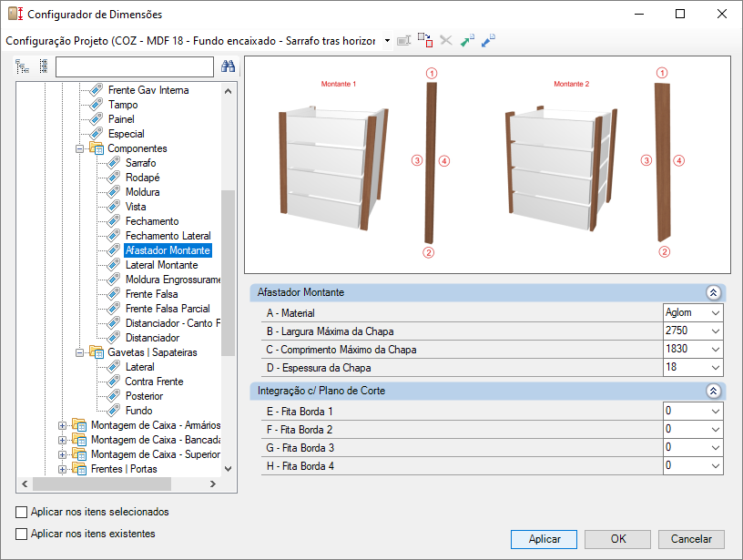Select the Lateral item under Gavetas
Viewport: 743px width, 560px height.
(x=140, y=367)
